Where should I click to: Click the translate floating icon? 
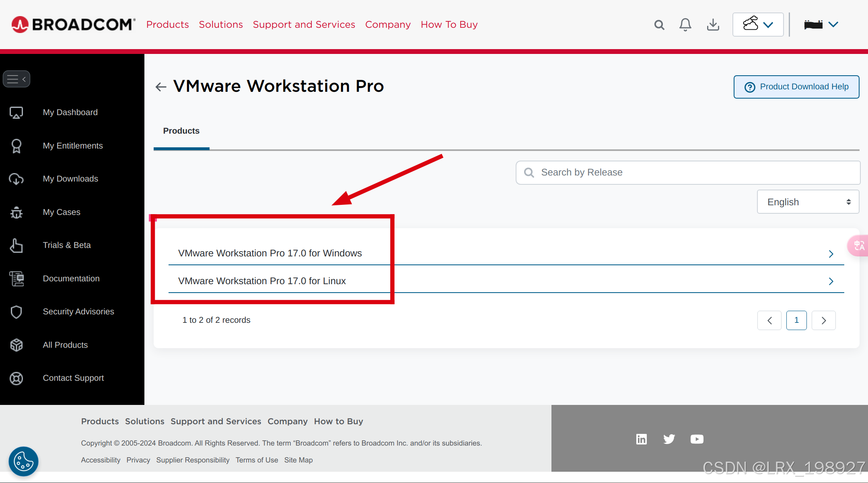pyautogui.click(x=859, y=246)
